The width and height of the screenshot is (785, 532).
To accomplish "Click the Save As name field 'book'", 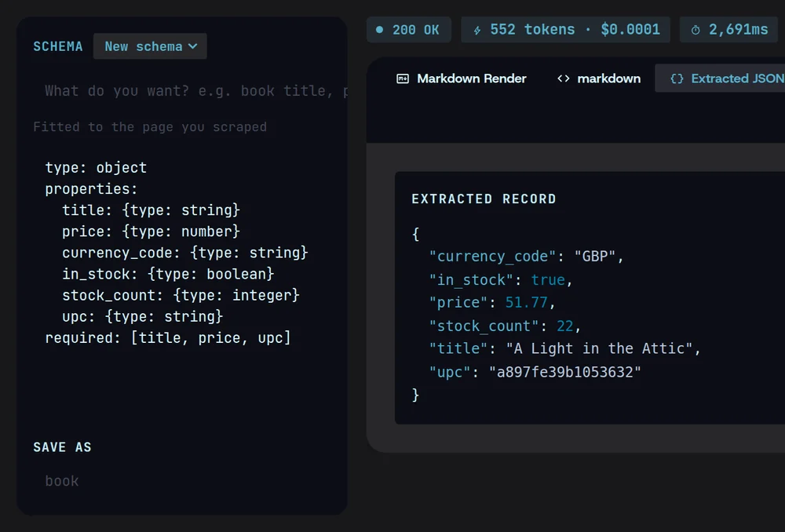I will (182, 481).
